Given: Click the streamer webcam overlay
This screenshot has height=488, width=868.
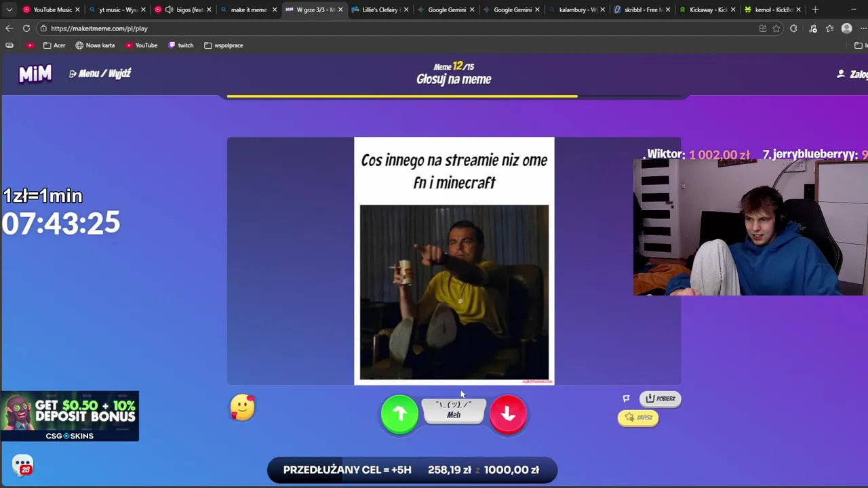Looking at the screenshot, I should pos(750,228).
